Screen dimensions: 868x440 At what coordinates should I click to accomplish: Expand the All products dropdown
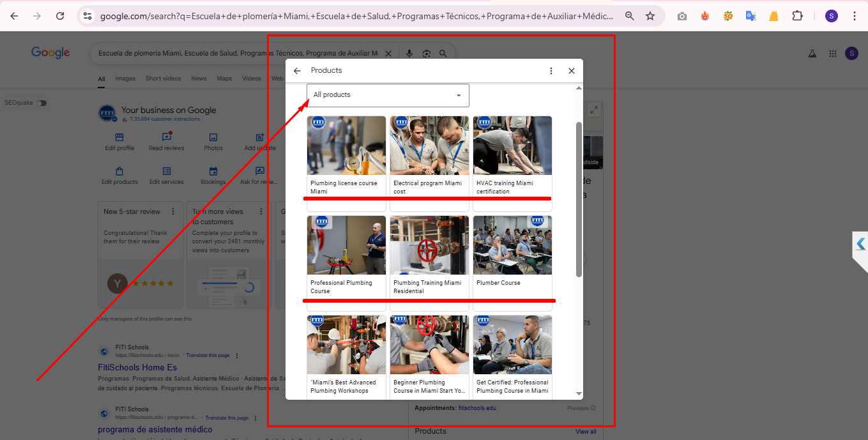click(x=388, y=95)
